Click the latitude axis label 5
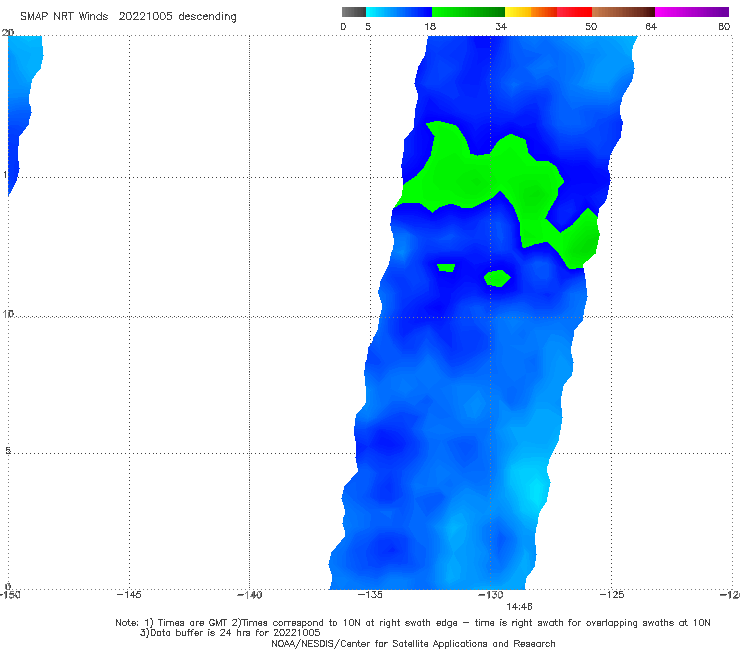740x650 pixels. [8, 450]
